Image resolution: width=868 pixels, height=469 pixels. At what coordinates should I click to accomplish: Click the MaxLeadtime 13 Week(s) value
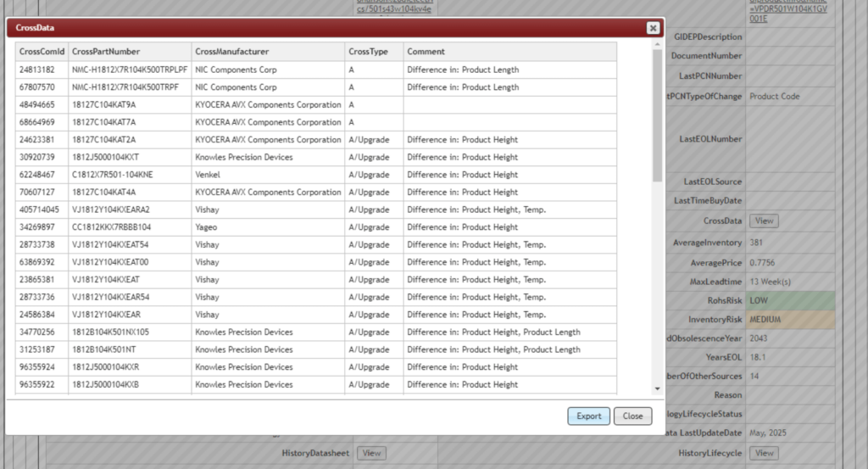click(x=770, y=282)
